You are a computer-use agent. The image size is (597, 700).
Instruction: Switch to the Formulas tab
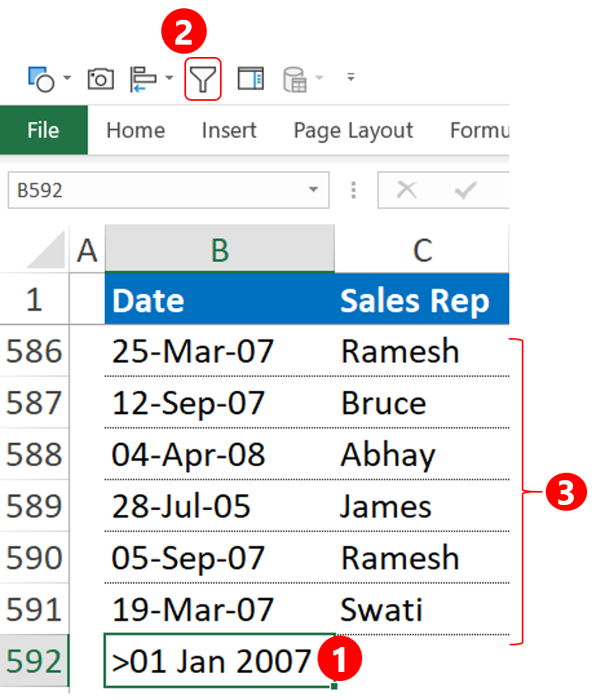479,131
